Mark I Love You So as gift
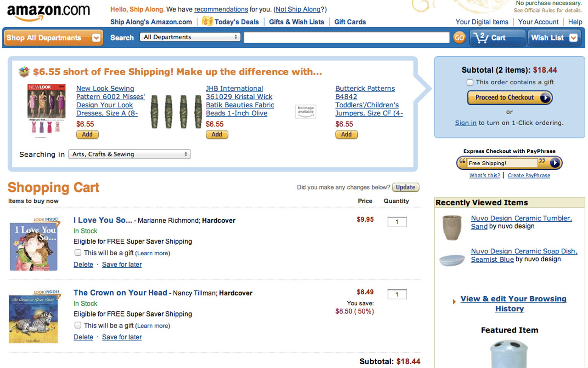The width and height of the screenshot is (588, 368). [78, 253]
